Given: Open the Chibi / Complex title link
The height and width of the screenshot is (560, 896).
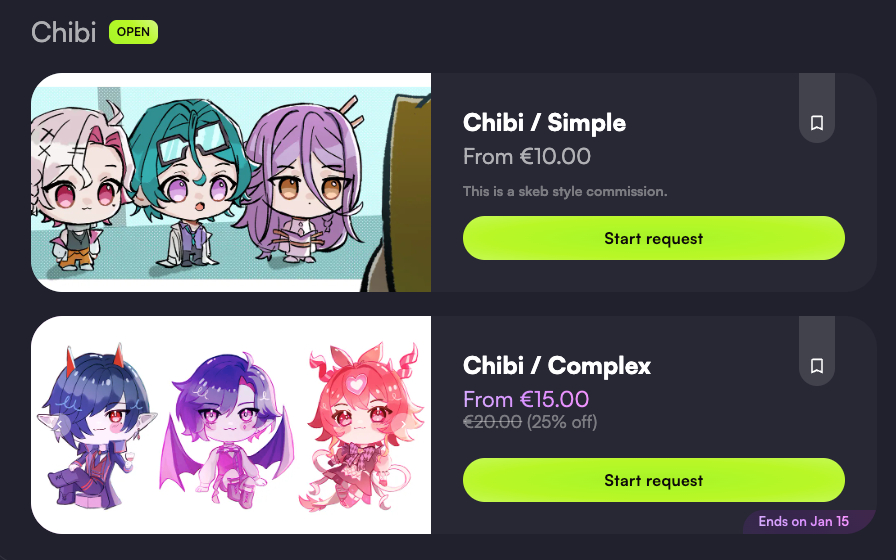Looking at the screenshot, I should click(x=557, y=365).
